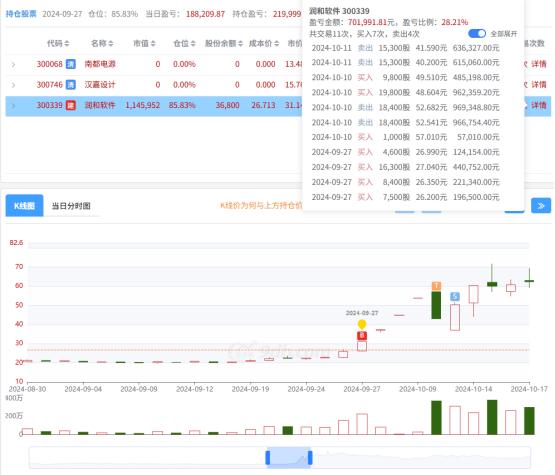The image size is (555, 475).
Task: Click the orange T marker on the chart
Action: click(436, 286)
